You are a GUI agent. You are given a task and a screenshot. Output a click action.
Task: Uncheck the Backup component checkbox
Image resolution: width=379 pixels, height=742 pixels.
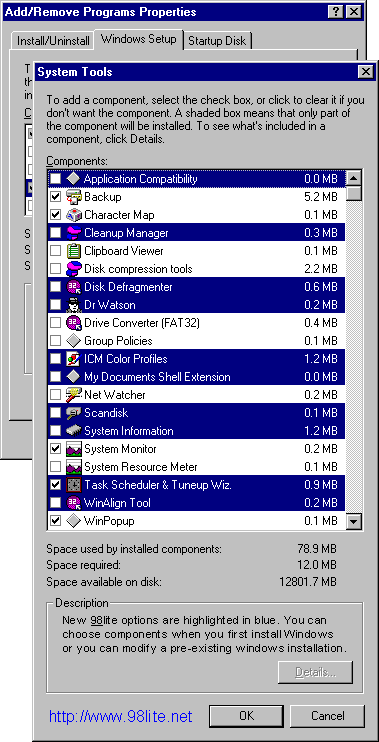(x=55, y=197)
